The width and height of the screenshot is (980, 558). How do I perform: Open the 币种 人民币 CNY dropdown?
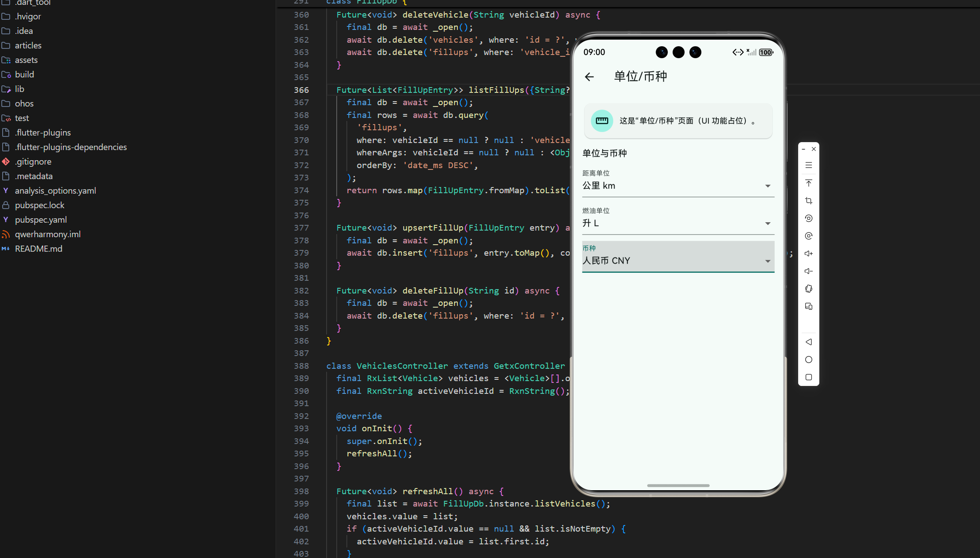coord(678,261)
